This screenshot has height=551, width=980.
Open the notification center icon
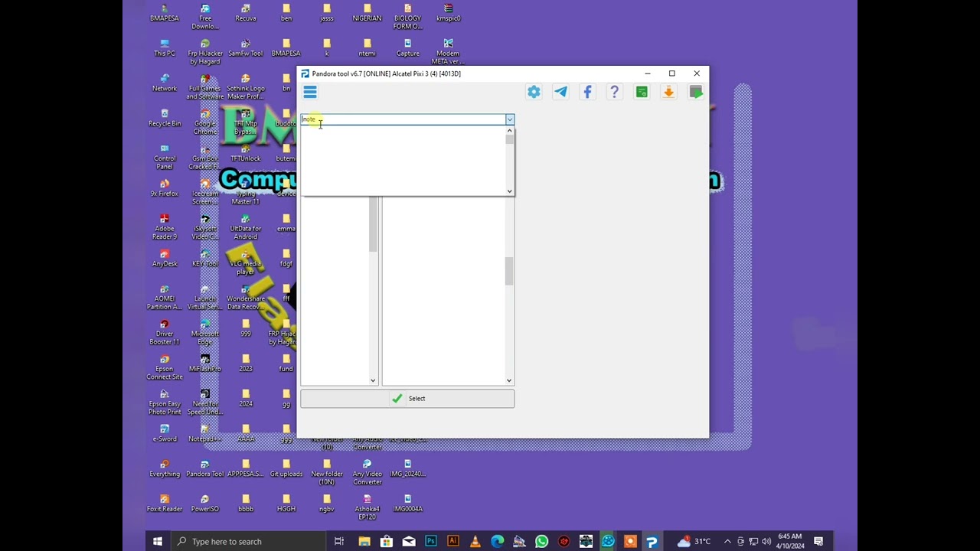[x=818, y=542]
